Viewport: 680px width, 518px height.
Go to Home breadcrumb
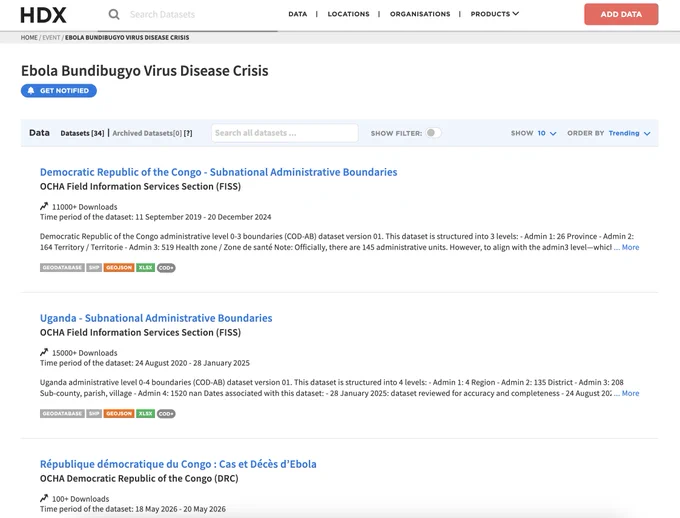point(29,37)
